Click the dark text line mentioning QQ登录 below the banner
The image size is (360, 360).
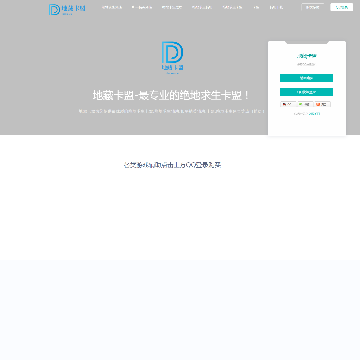point(172,165)
